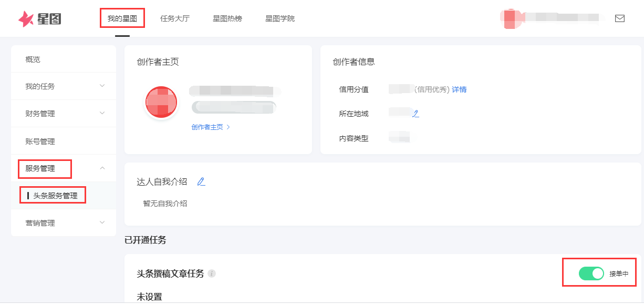The width and height of the screenshot is (644, 304).
Task: Open the 星图热榜 menu item
Action: pyautogui.click(x=227, y=18)
